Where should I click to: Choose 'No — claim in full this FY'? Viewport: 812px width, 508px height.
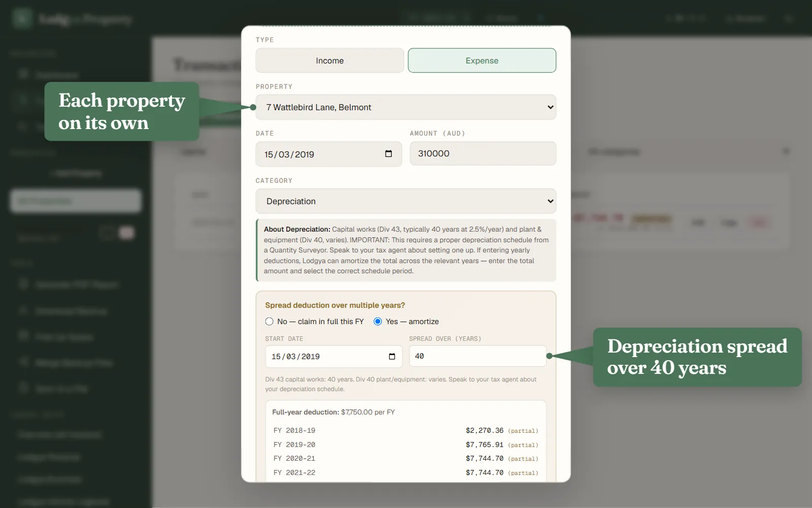point(269,322)
